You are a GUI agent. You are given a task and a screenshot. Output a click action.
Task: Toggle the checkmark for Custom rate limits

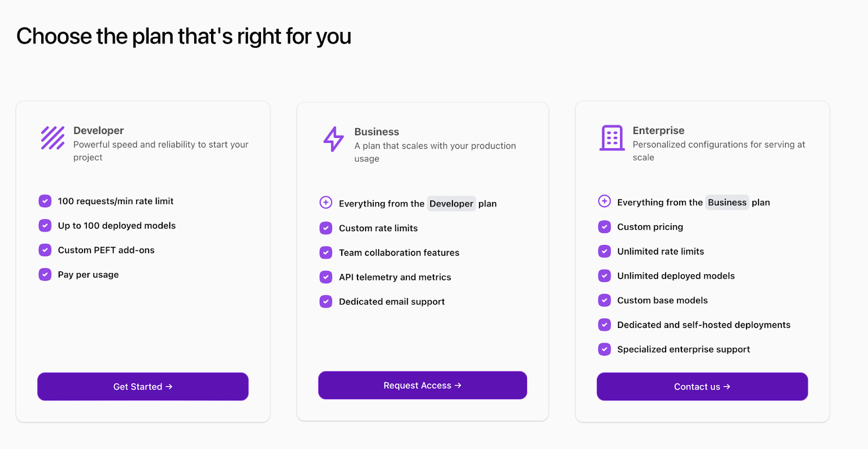[x=325, y=228]
